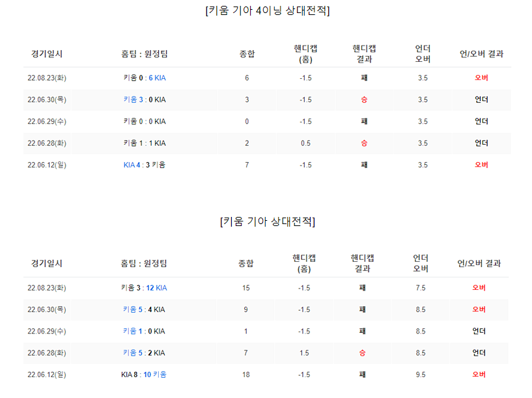Select the score '키움 1 : 1 KIA'
The height and width of the screenshot is (398, 532).
[x=145, y=143]
